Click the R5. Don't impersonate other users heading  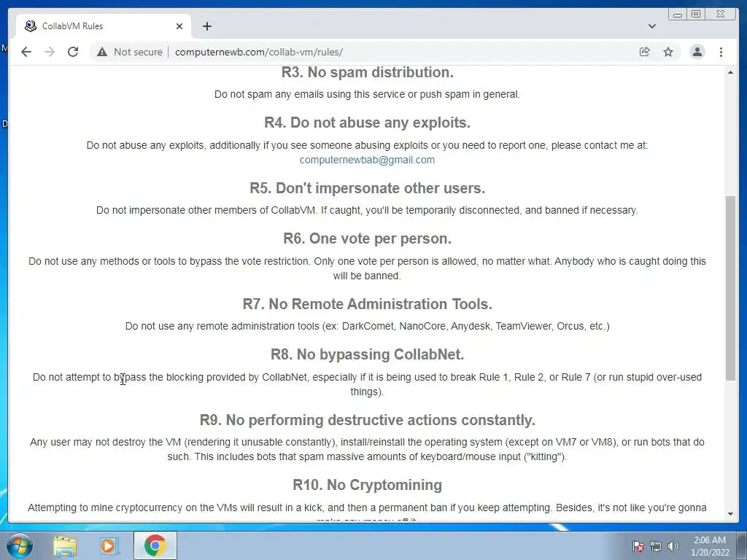pos(368,188)
